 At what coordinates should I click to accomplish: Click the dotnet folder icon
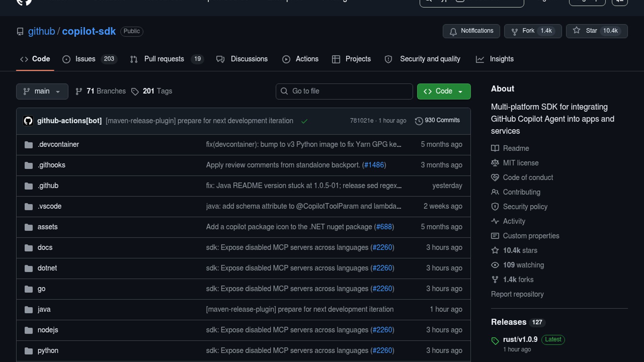(29, 268)
